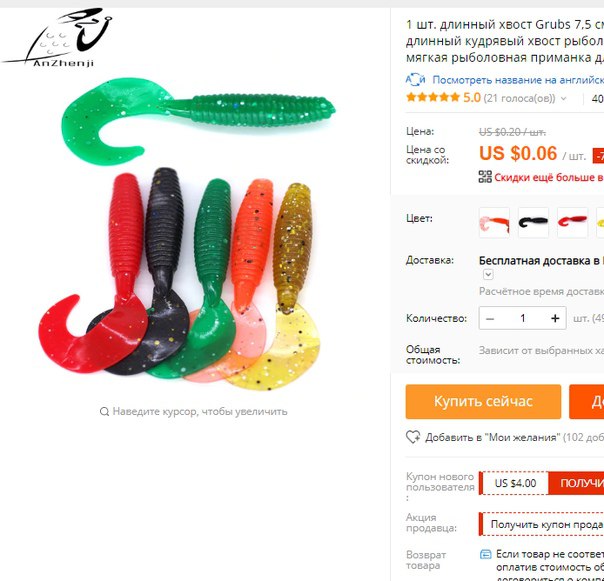
Task: Click the ПОЛУЧИТЬ new user coupon button
Action: pyautogui.click(x=576, y=483)
